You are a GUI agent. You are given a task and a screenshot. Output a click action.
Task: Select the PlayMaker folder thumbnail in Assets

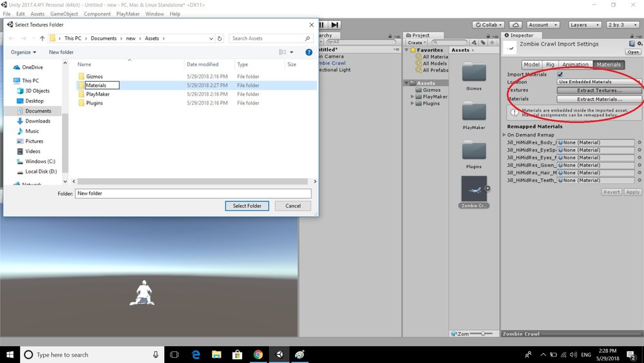click(474, 112)
